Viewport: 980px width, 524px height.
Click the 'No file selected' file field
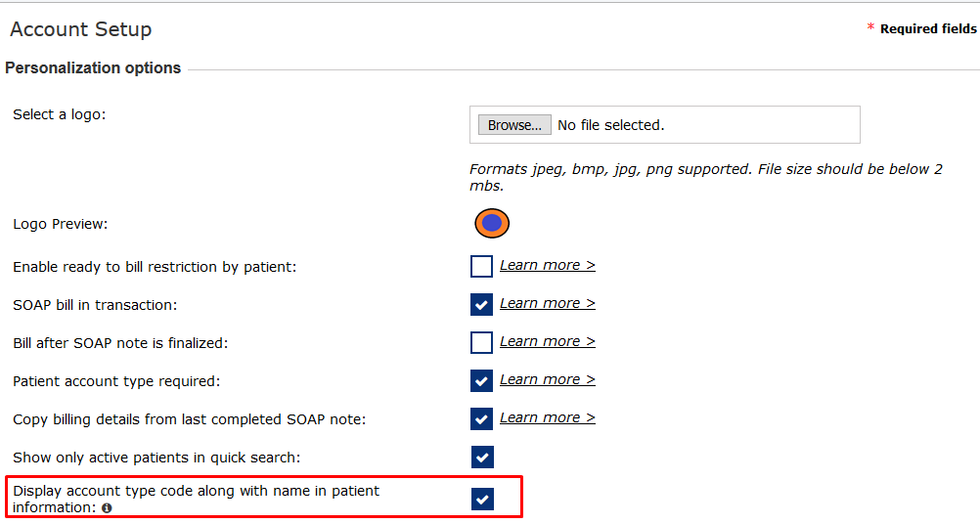[610, 125]
